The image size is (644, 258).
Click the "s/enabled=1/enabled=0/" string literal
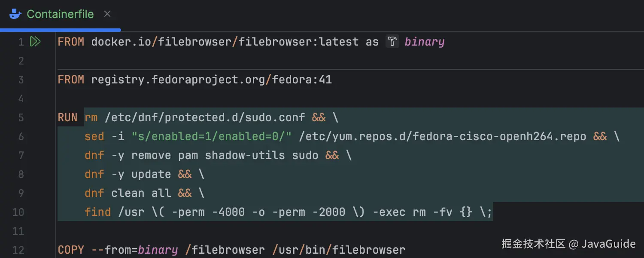tap(212, 137)
